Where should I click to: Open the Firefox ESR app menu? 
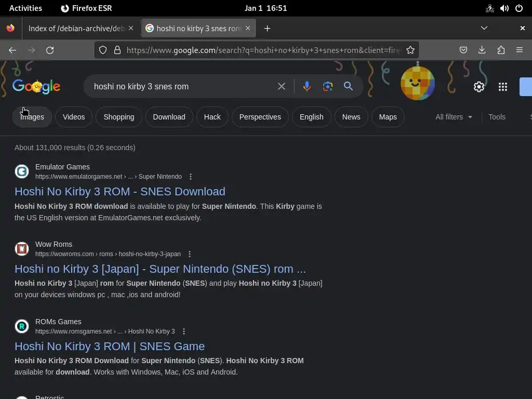point(86,8)
